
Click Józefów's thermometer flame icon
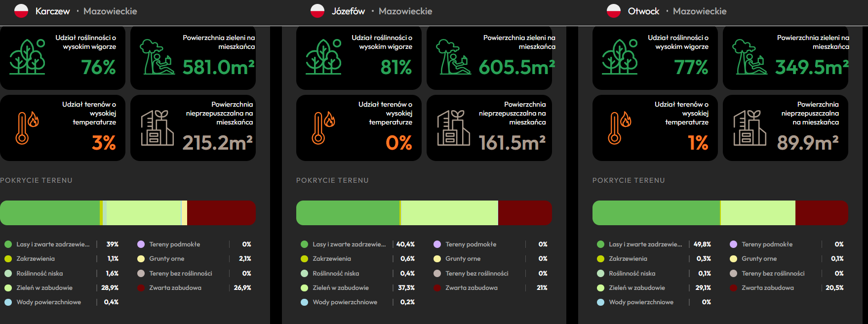click(323, 128)
